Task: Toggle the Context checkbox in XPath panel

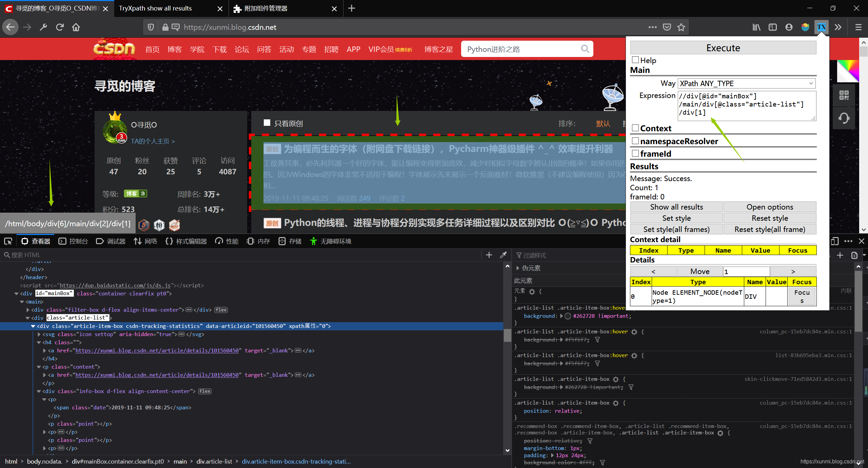Action: pos(635,128)
